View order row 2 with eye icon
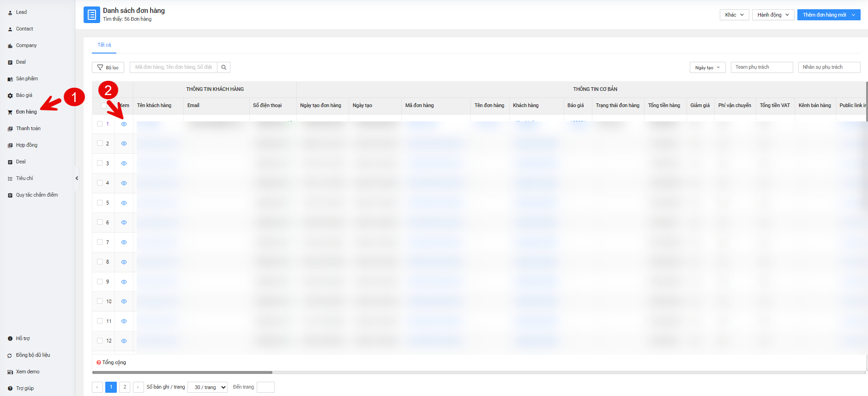Screen dimensions: 868x396 click(x=124, y=144)
